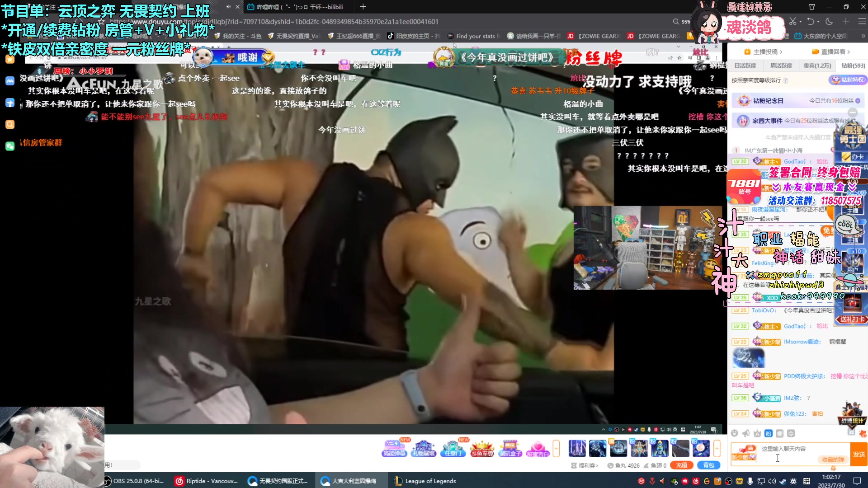
Task: Click the 95% page zoom indicator
Action: (x=682, y=21)
